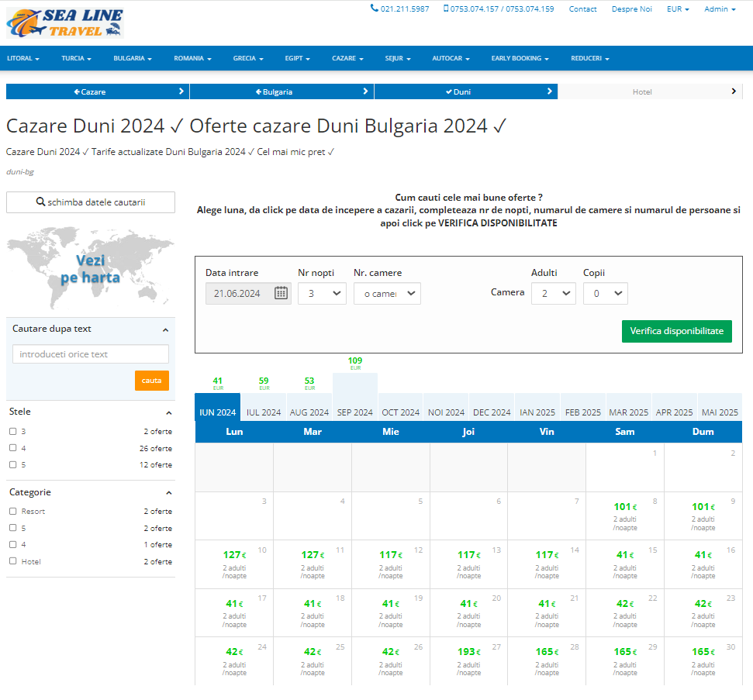Viewport: 753px width, 700px height.
Task: Open the CAZARE menu
Action: tap(347, 58)
